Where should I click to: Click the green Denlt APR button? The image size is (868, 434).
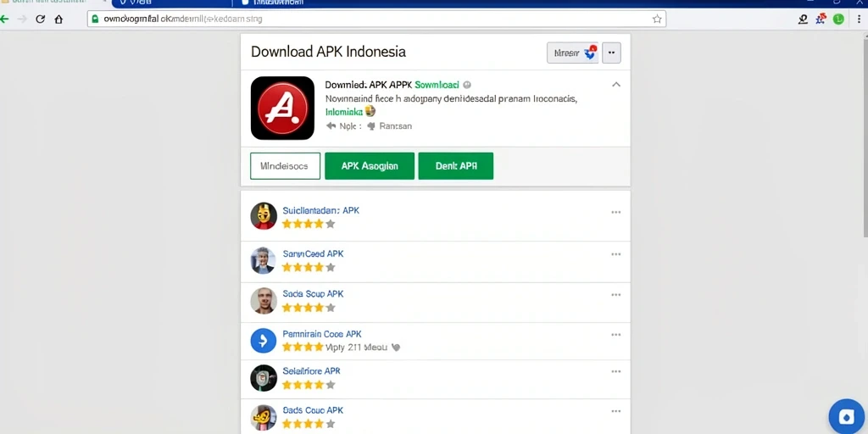pos(455,166)
